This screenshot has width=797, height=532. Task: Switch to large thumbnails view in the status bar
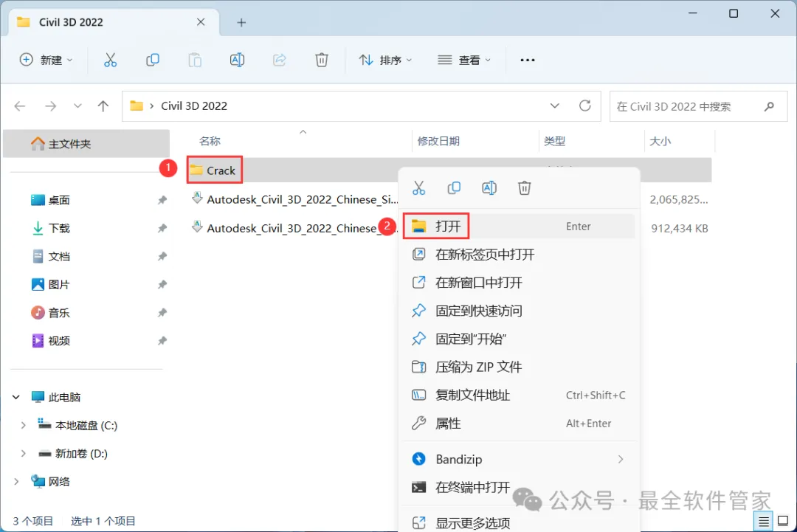783,521
